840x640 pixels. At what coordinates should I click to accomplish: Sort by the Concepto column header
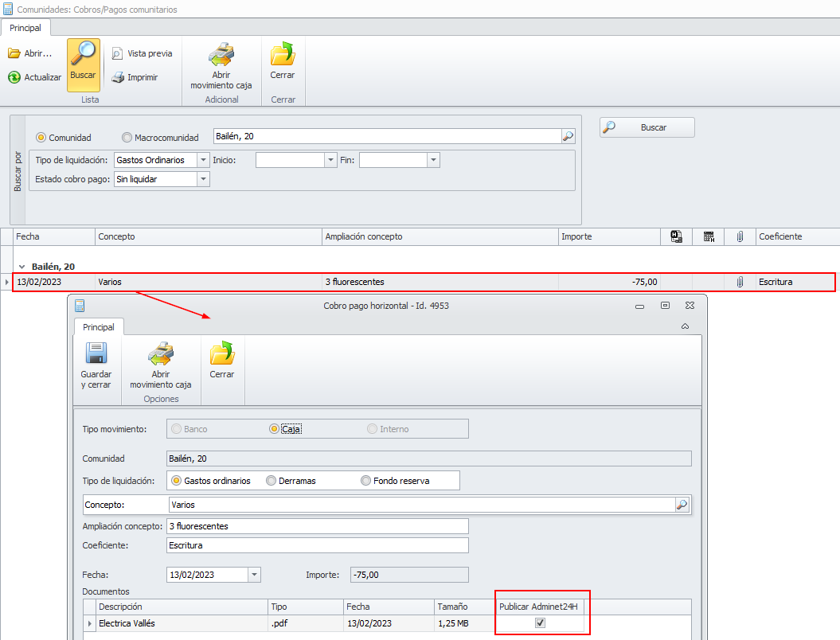pyautogui.click(x=209, y=236)
